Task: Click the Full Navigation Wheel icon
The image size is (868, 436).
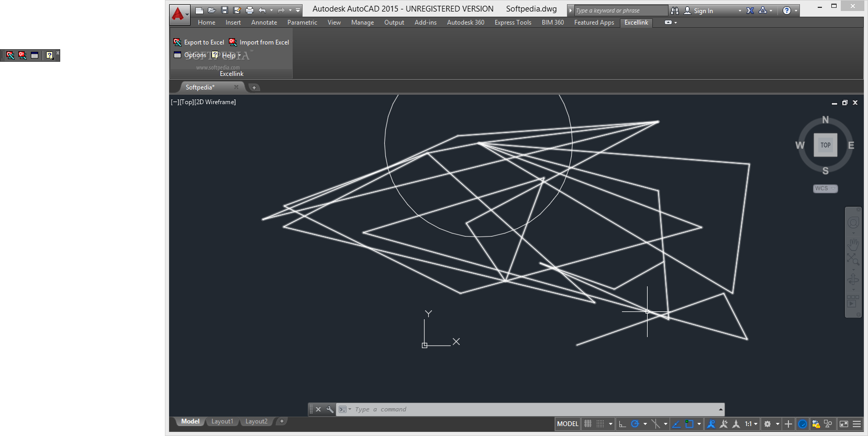Action: [853, 223]
